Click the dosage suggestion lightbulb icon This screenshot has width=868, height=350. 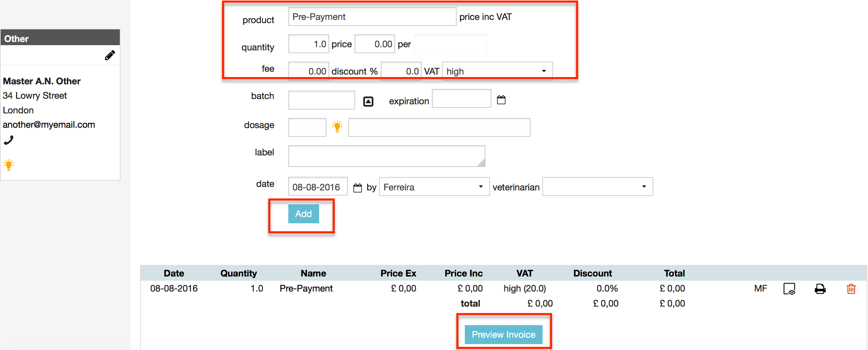click(x=337, y=127)
